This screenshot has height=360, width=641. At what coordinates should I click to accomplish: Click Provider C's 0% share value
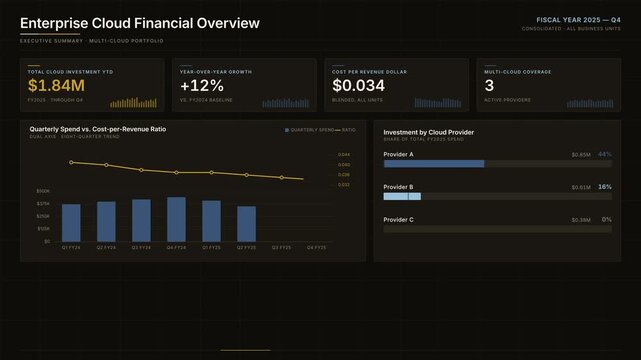point(607,219)
